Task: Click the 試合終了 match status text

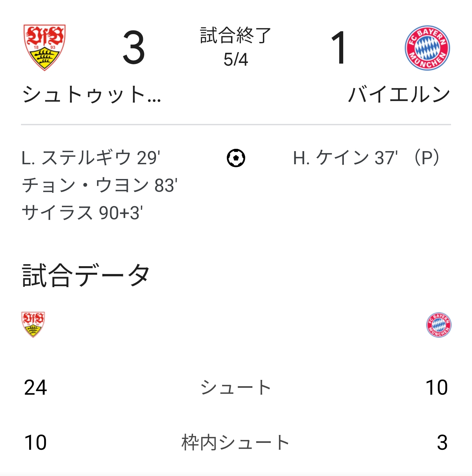Action: coord(236,35)
